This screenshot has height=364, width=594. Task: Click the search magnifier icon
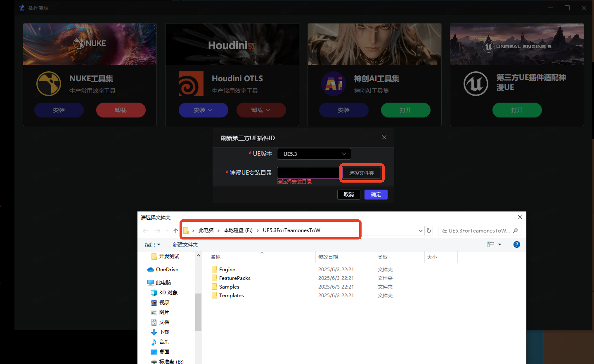point(515,231)
